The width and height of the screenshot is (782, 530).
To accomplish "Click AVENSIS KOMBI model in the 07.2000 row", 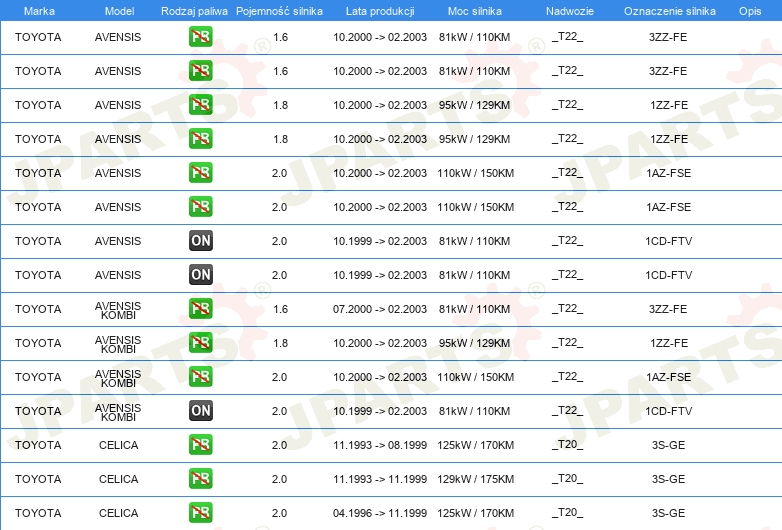I will 118,310.
